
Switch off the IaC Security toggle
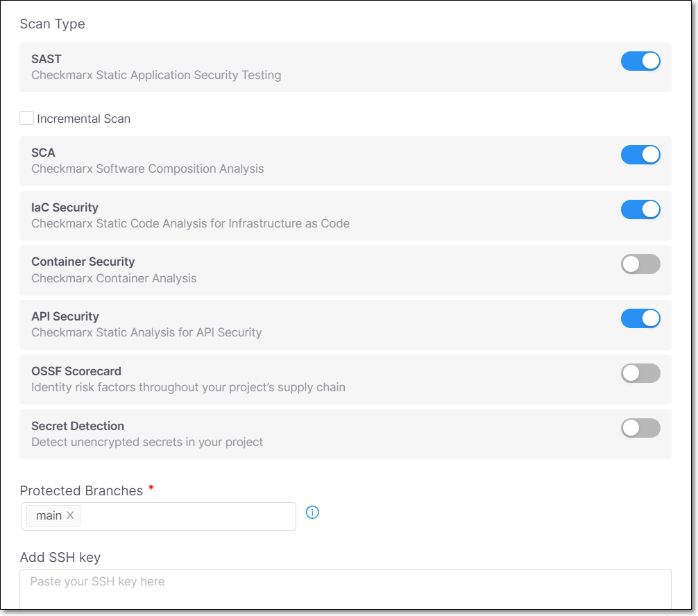(x=640, y=209)
